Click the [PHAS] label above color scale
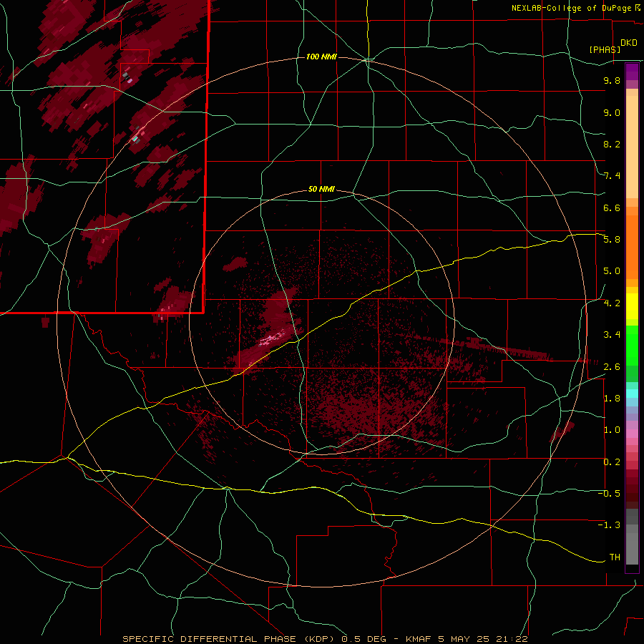The image size is (644, 644). tap(605, 49)
